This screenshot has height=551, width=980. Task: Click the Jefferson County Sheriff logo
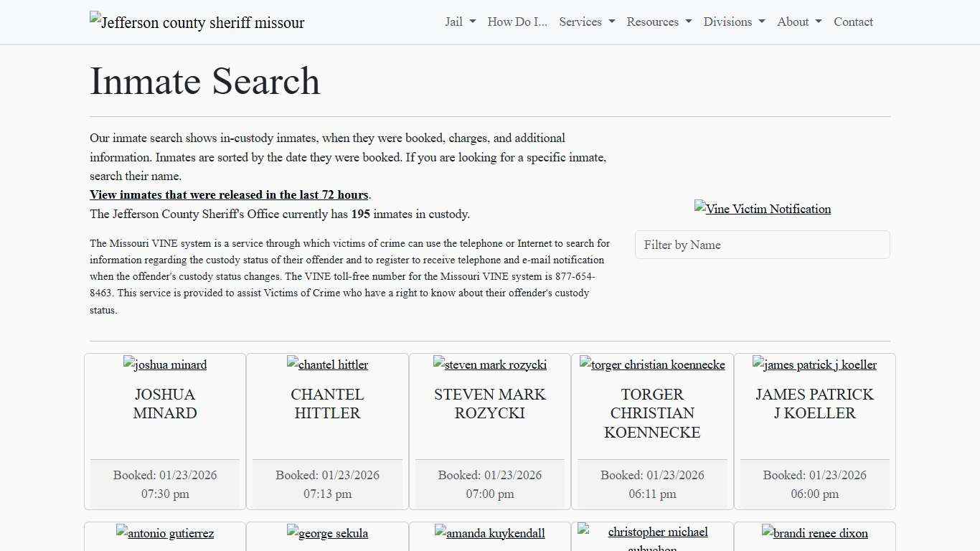[197, 22]
